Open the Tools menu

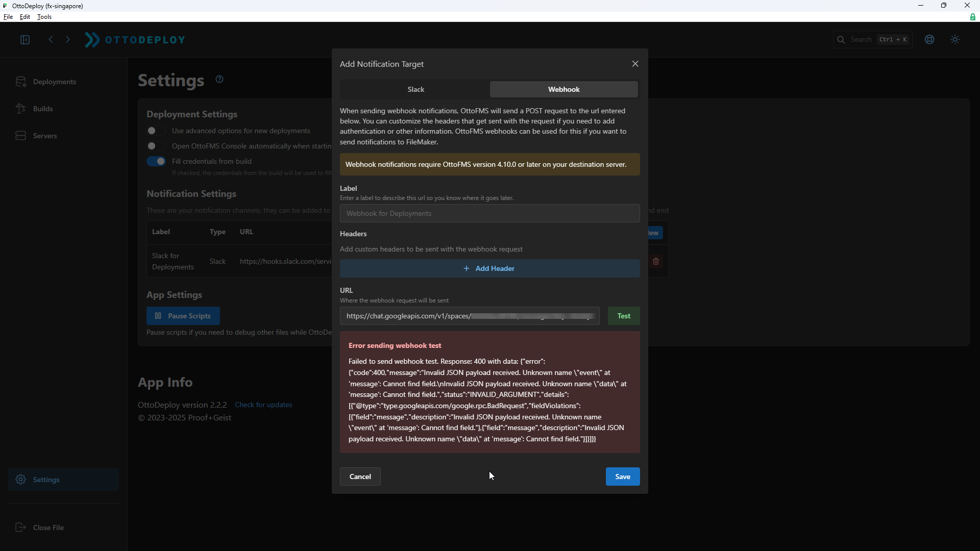[44, 17]
